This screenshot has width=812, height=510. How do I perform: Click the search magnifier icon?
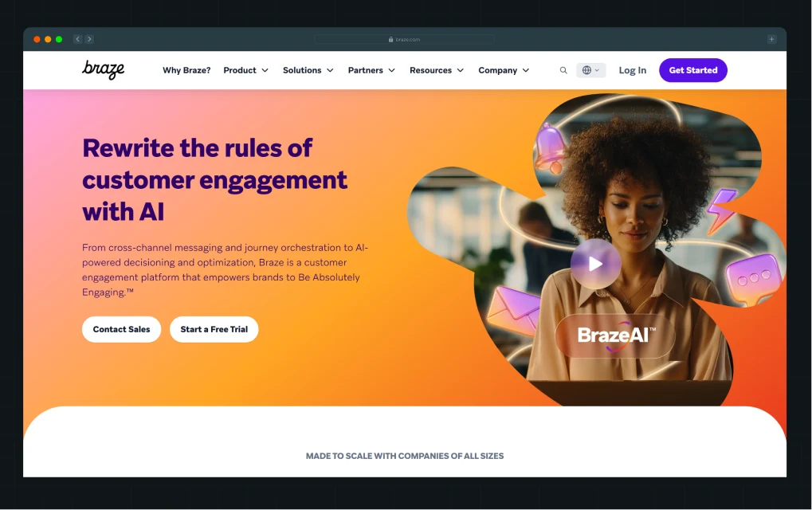563,70
